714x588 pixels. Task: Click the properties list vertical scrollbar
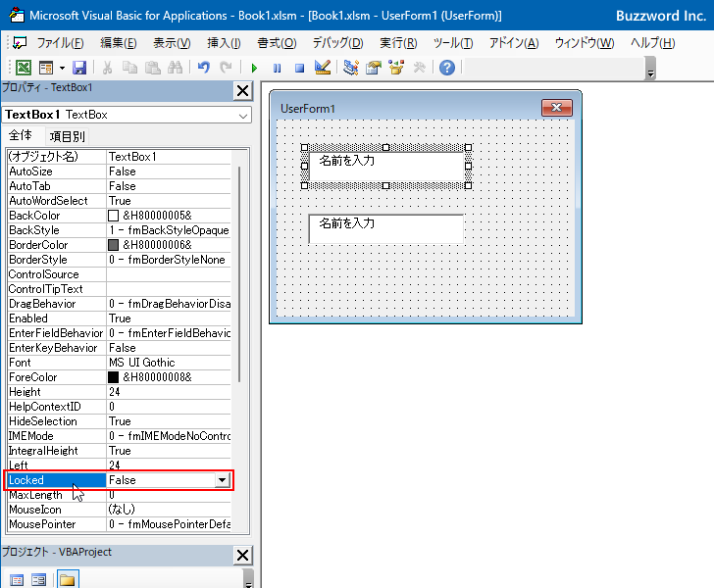(x=239, y=274)
